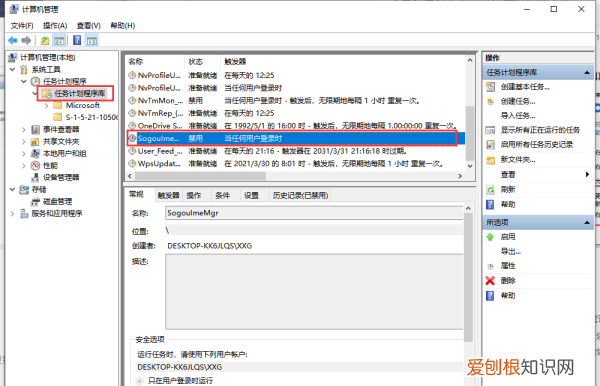The width and height of the screenshot is (600, 386).
Task: Select 服务和应用程序 in the tree
Action: tap(57, 213)
